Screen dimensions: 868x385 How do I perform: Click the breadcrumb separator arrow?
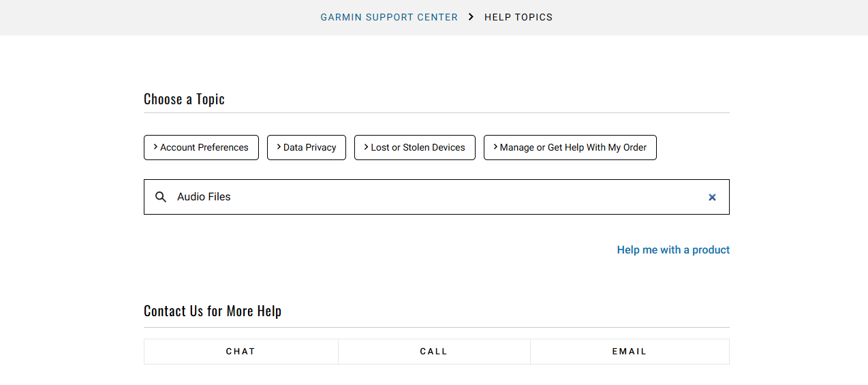[471, 17]
